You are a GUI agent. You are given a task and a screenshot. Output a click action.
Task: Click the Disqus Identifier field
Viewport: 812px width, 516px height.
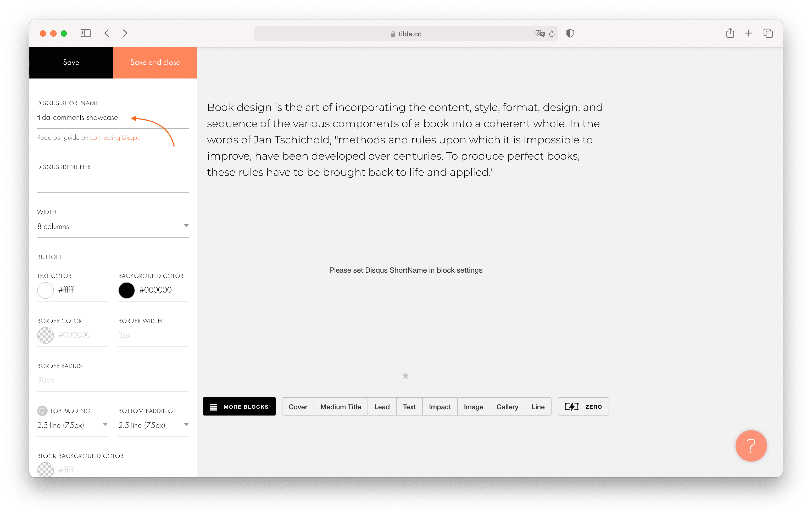click(x=113, y=182)
